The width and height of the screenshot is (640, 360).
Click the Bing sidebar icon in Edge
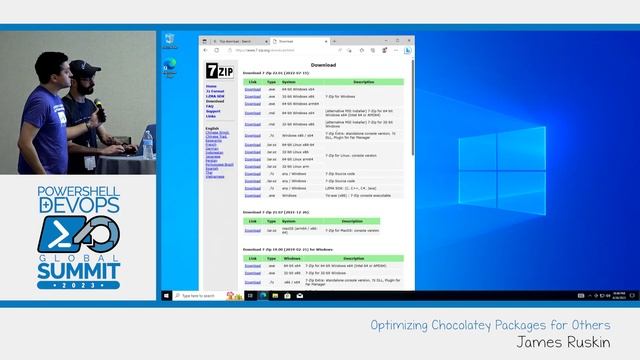tap(407, 50)
